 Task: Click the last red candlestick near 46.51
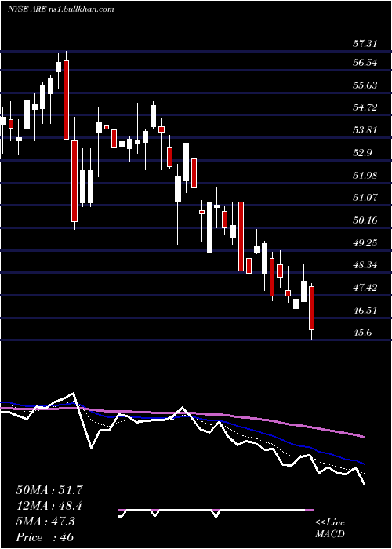pos(311,308)
